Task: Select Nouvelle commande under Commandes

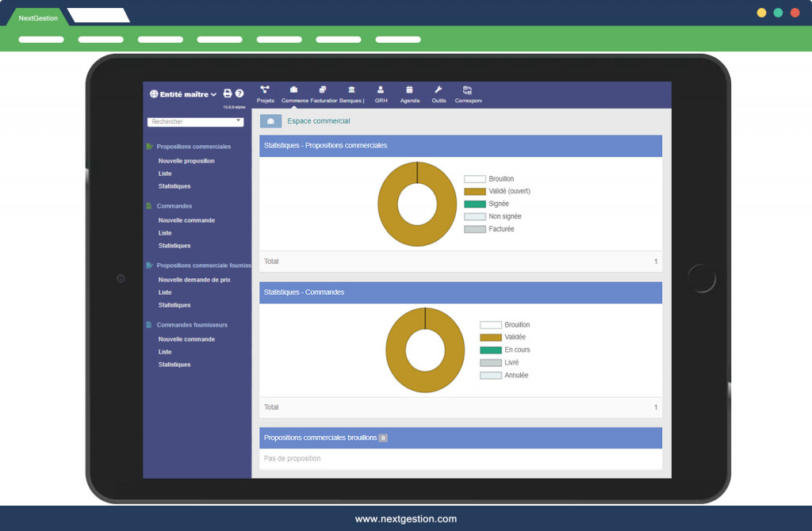Action: (186, 220)
